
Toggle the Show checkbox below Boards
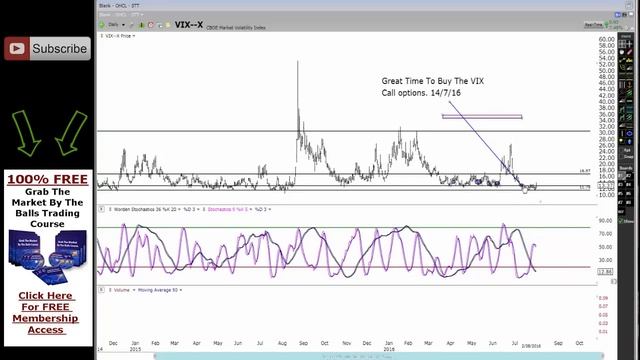pos(620,221)
